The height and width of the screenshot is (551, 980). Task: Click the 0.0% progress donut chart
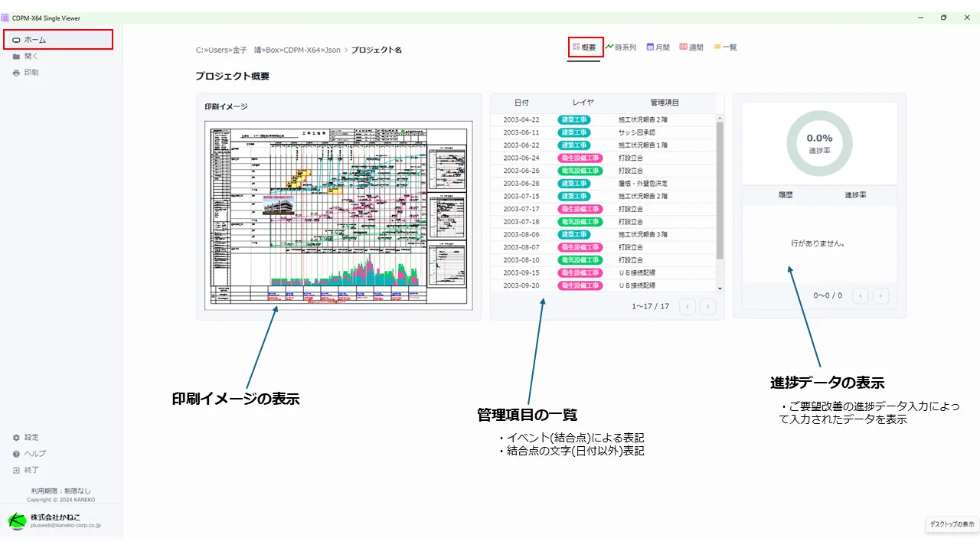[x=819, y=142]
